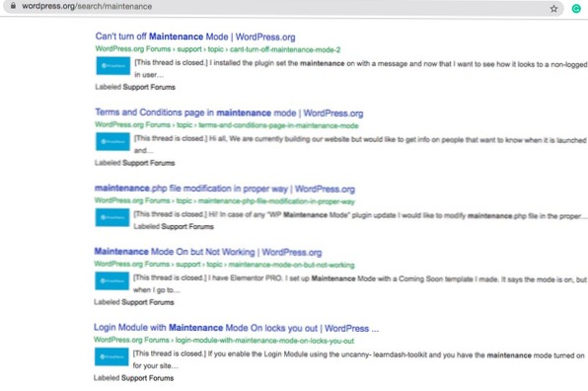The width and height of the screenshot is (588, 391).
Task: Click thumbnail beside maintenance.php file modification result
Action: (x=112, y=217)
